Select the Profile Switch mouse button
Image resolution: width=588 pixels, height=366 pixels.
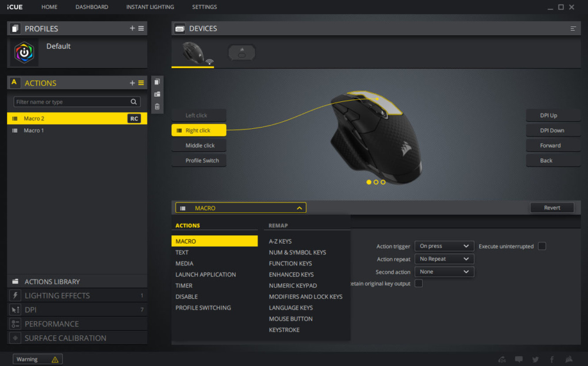pos(199,160)
